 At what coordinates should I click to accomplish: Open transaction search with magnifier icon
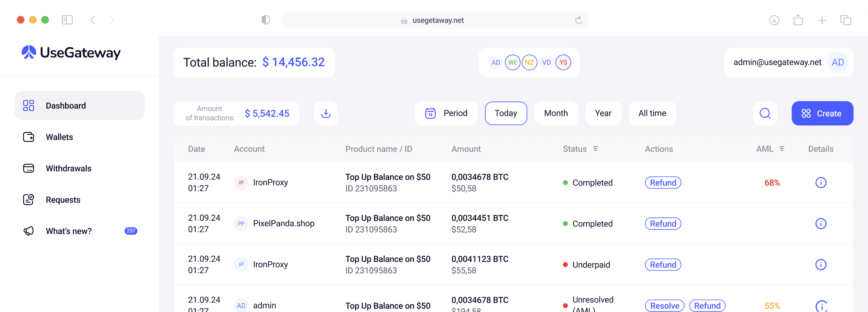tap(765, 113)
